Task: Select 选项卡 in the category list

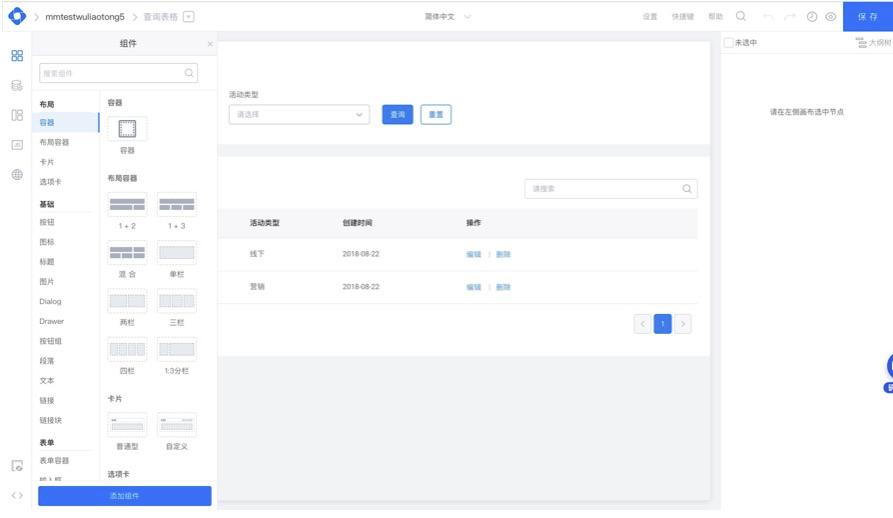Action: [x=50, y=182]
